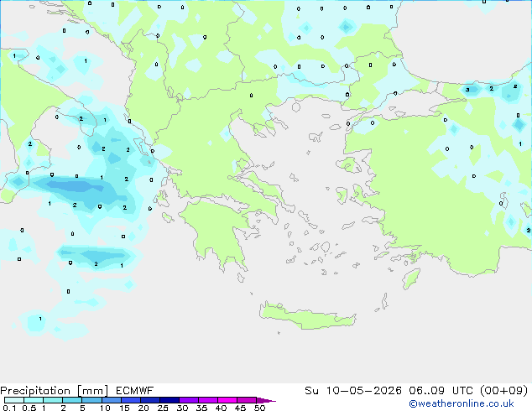The width and height of the screenshot is (532, 411).
Task: Click the '45' legend scale label
Action: point(240,408)
